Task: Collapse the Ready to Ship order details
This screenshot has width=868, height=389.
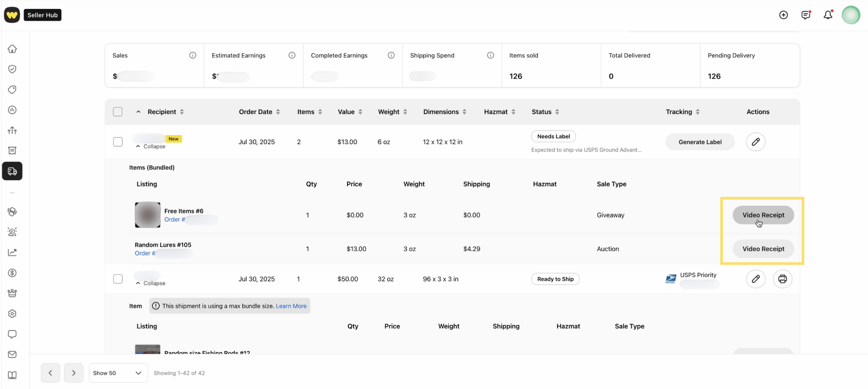Action: coord(150,284)
